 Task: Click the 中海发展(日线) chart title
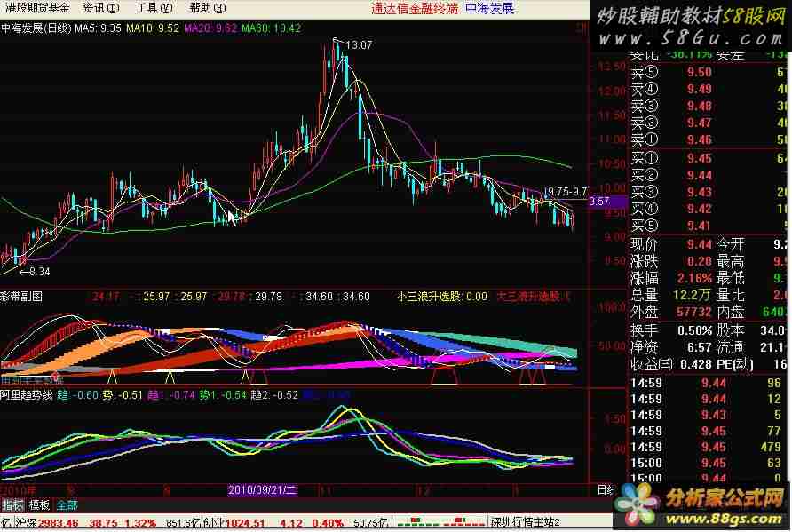(x=36, y=28)
